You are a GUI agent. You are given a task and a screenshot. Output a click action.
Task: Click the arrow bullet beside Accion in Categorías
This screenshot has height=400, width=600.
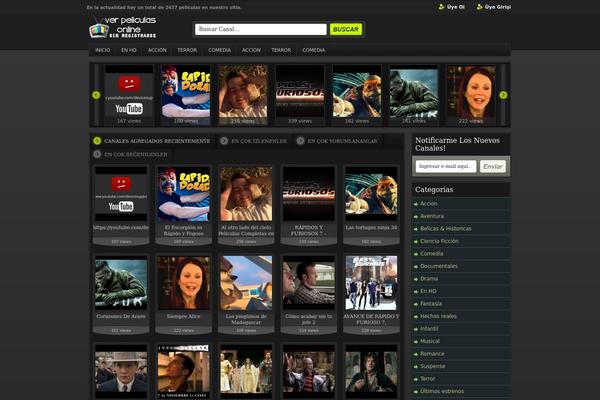click(x=416, y=204)
